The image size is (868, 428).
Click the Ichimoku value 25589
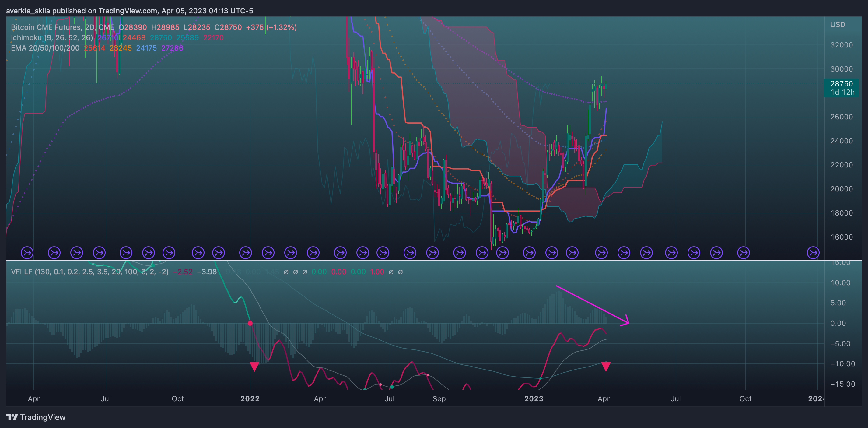point(188,38)
